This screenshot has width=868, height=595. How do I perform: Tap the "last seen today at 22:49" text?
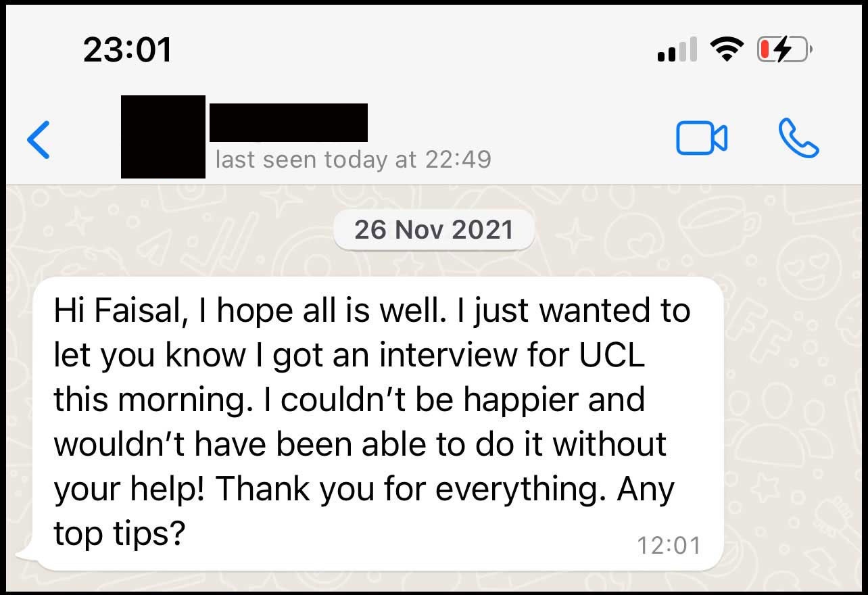(353, 160)
